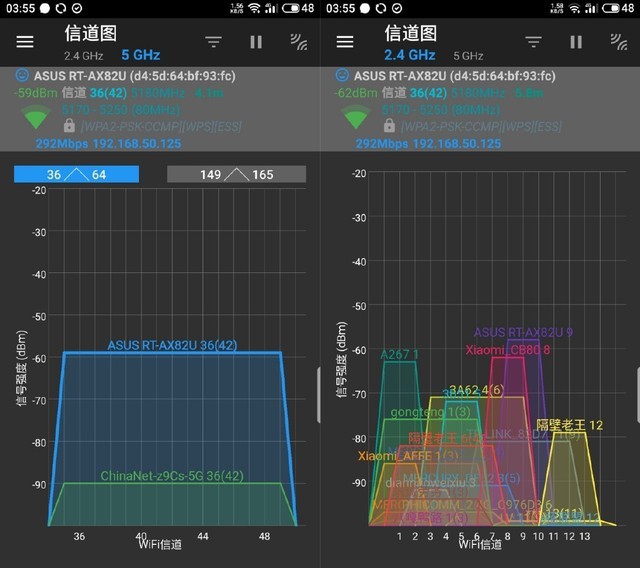Viewport: 640px width, 568px height.
Task: Select 2.4 GHz tab in right screen
Action: [x=409, y=55]
